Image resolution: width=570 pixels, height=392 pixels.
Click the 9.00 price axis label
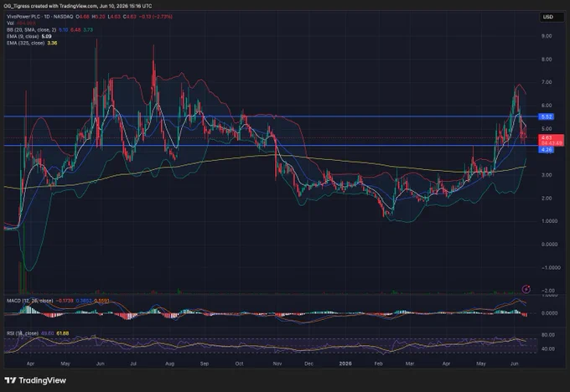[x=547, y=36]
